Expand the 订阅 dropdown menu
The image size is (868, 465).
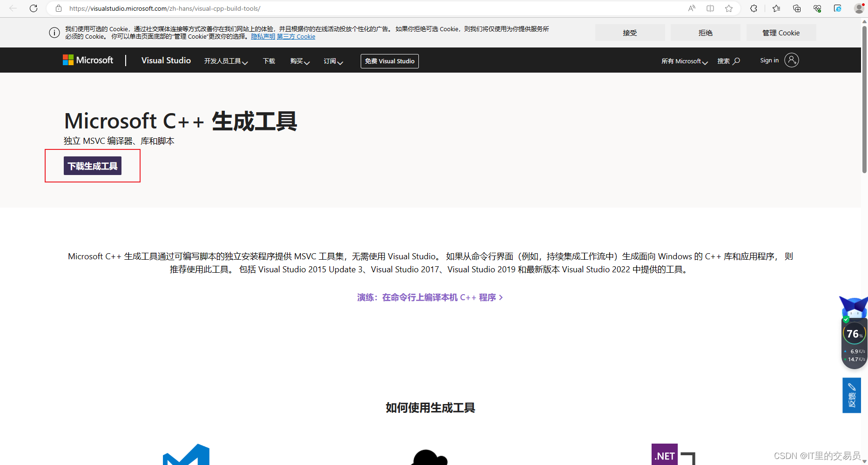pos(333,61)
